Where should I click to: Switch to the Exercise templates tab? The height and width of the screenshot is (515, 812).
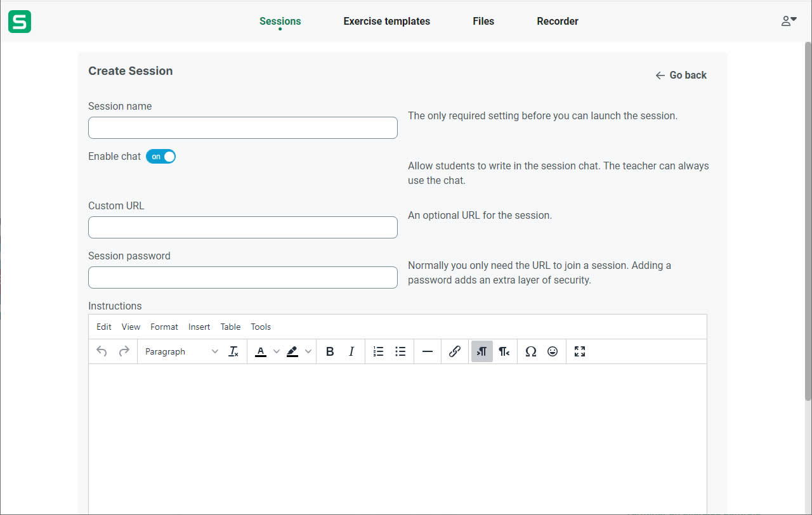pos(386,21)
